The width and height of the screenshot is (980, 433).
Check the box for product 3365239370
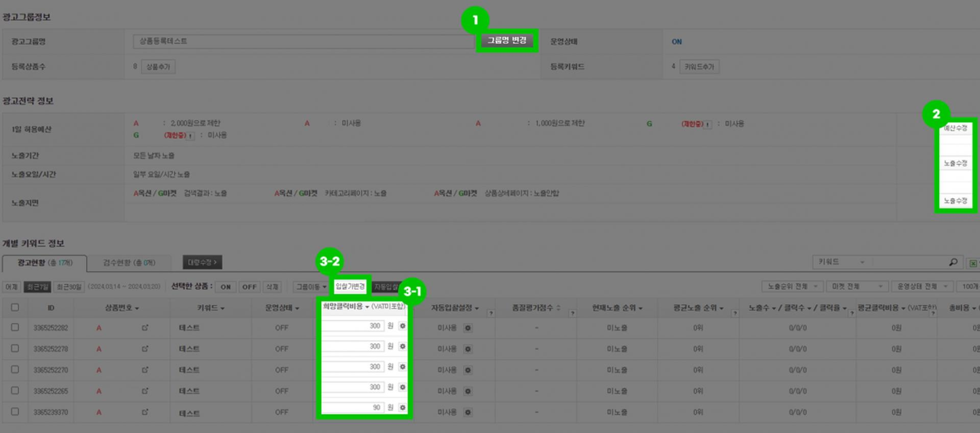tap(15, 411)
